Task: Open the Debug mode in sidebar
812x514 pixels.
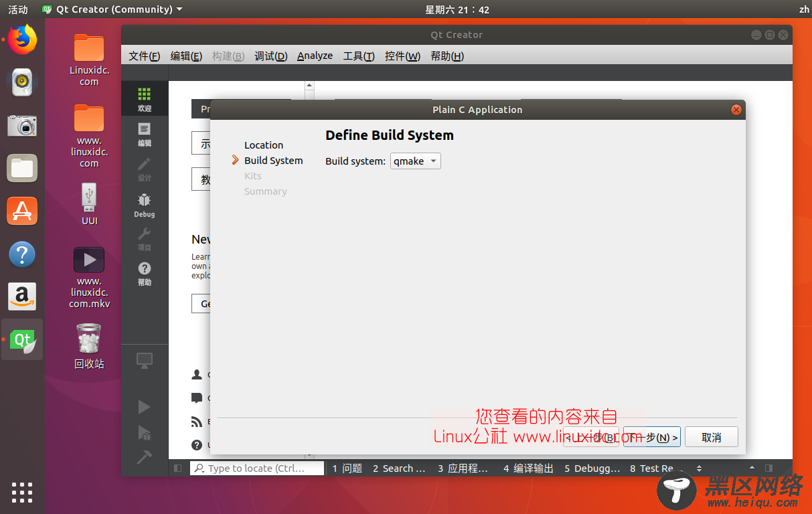Action: coord(144,204)
